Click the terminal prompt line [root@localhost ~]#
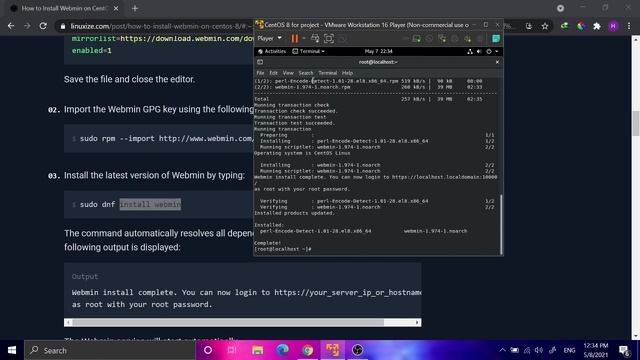This screenshot has width=640, height=360. coord(282,249)
